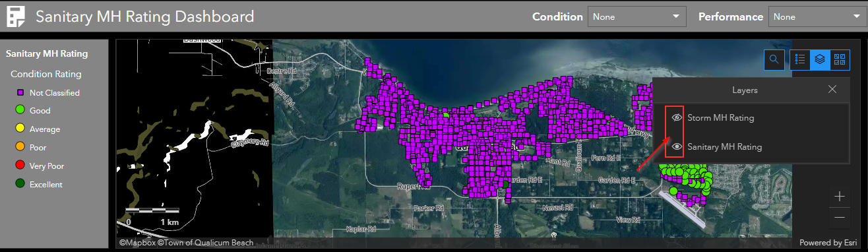The height and width of the screenshot is (252, 868).
Task: Click the 1 km scale bar
Action: coord(152,210)
